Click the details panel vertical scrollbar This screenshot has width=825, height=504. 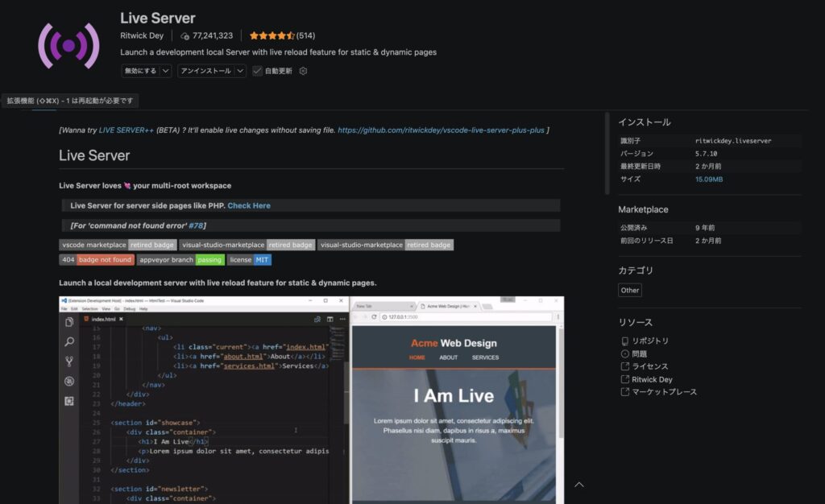tap(607, 153)
